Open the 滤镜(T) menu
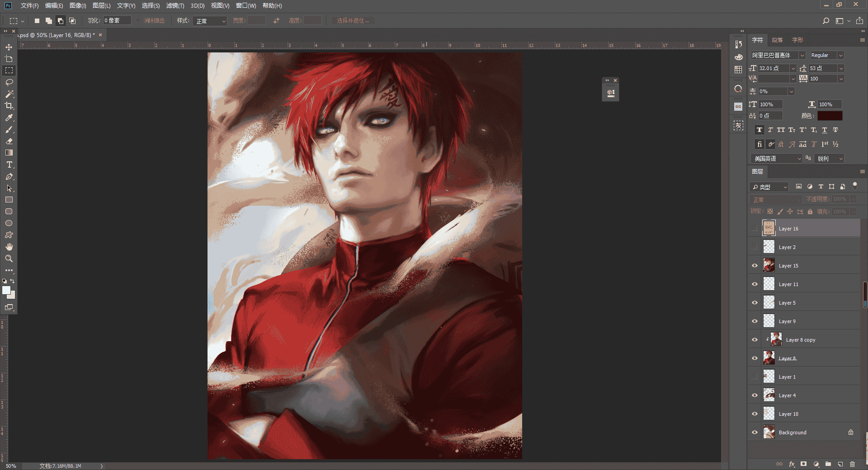The height and width of the screenshot is (470, 868). 175,5
